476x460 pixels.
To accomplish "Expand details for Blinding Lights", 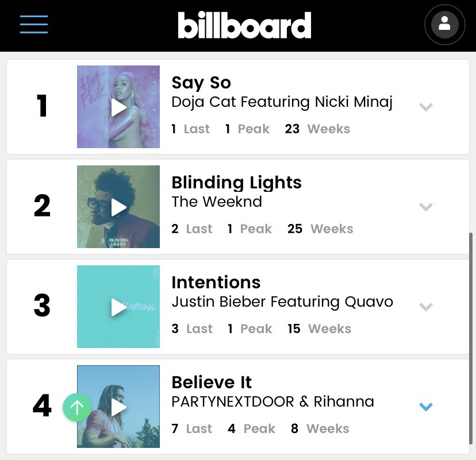I will pos(425,207).
